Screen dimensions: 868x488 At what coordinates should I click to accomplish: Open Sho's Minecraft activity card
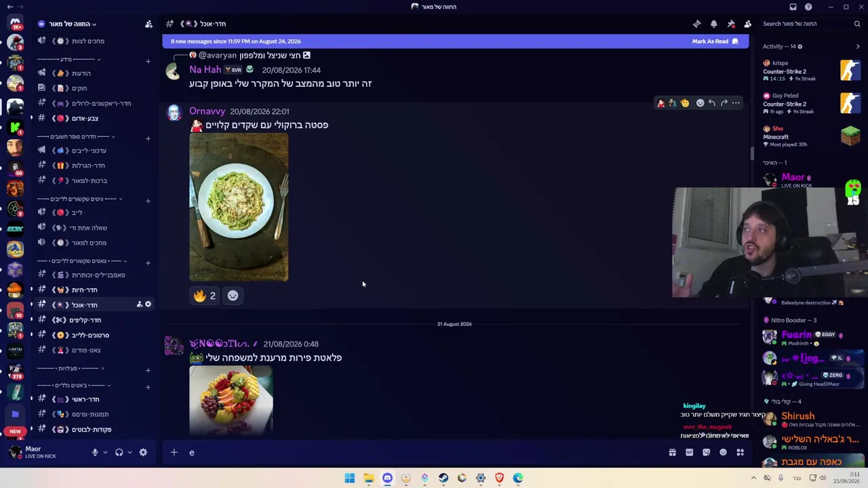812,136
